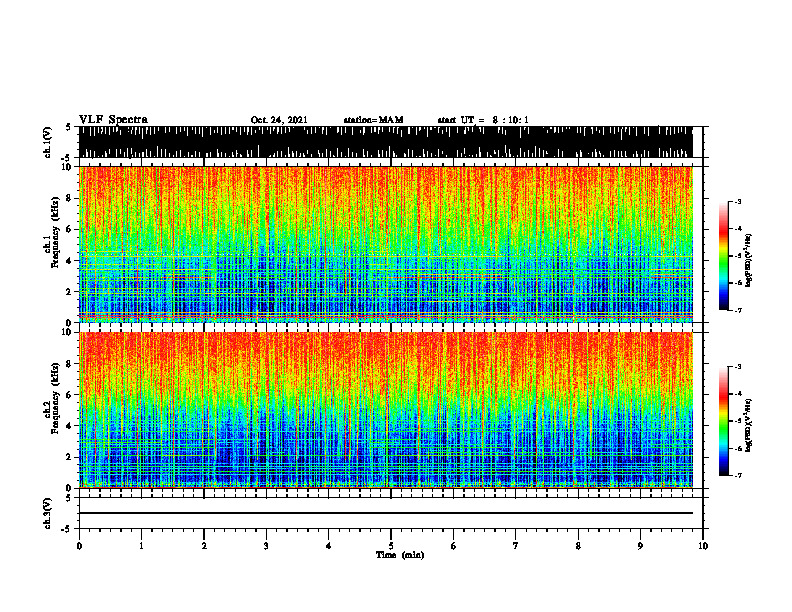
Task: Click the "-7" tick on ch.2 color bar
Action: (738, 475)
